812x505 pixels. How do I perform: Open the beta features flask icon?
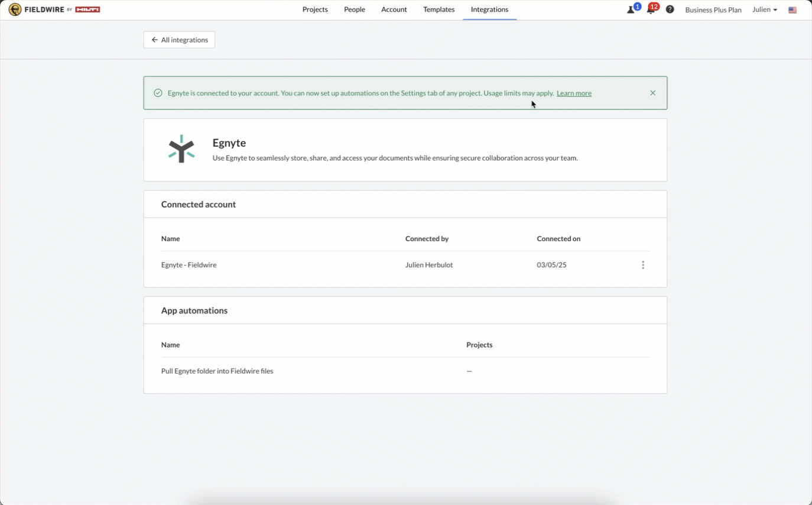pyautogui.click(x=631, y=10)
